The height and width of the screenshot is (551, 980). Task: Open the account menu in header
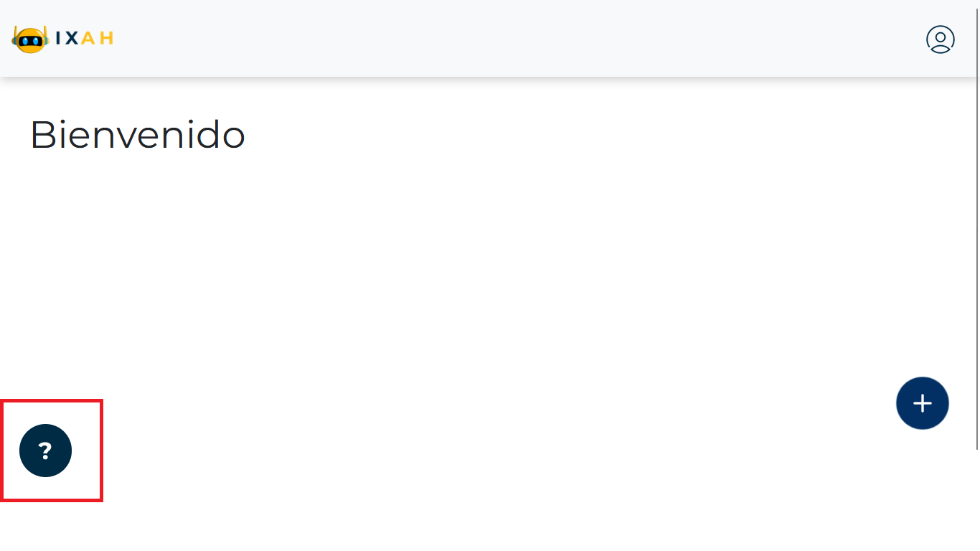click(x=940, y=39)
